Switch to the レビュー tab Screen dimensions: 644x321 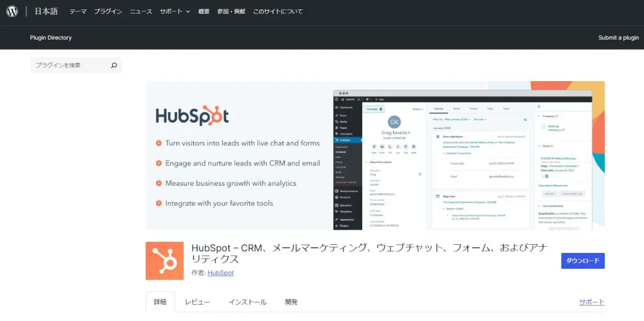point(197,302)
